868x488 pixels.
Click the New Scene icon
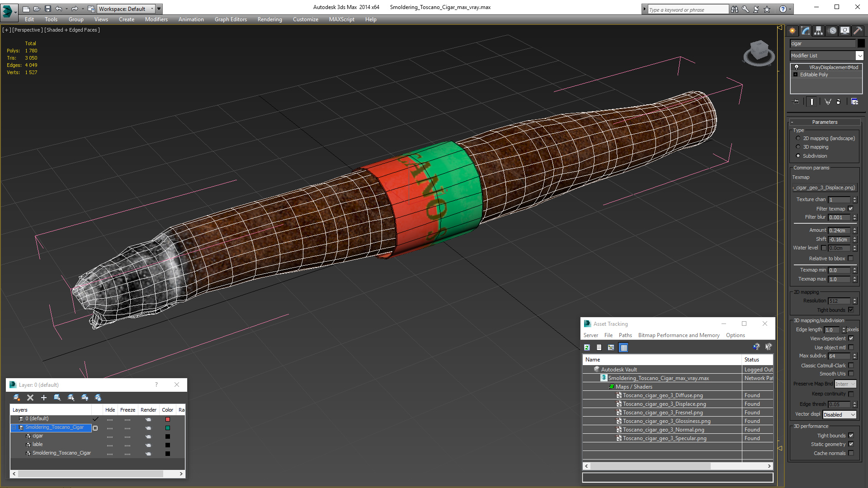26,9
